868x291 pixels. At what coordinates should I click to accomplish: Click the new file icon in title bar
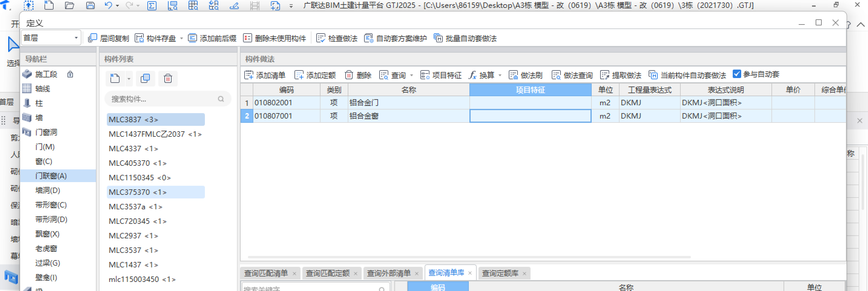coord(49,5)
